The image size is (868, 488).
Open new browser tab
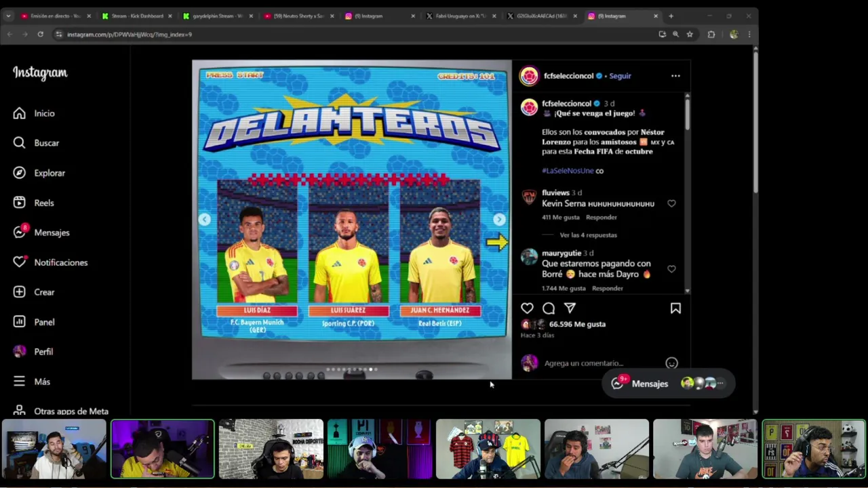pyautogui.click(x=671, y=16)
